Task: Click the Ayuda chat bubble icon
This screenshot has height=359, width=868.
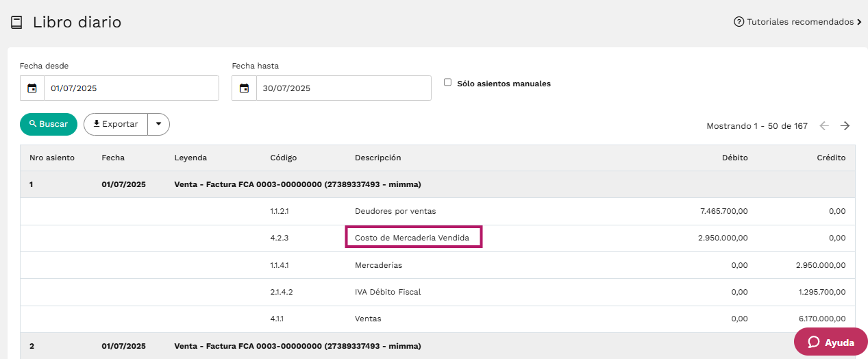Action: tap(814, 343)
